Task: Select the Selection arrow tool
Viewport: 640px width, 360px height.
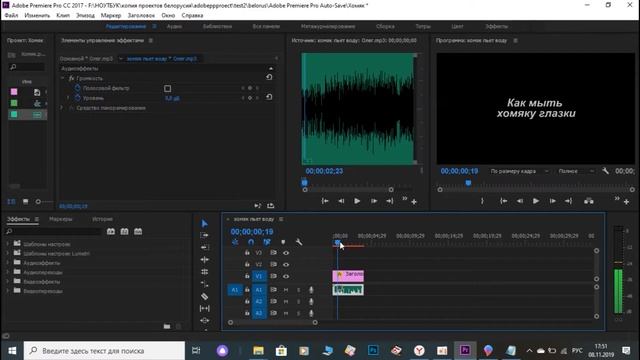Action: click(x=204, y=223)
